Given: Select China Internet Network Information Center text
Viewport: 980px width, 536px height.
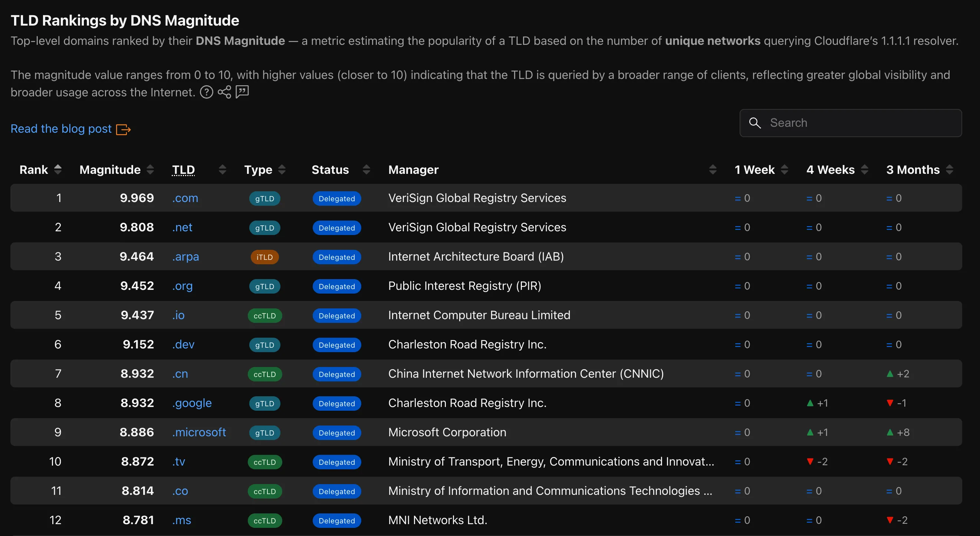Looking at the screenshot, I should pos(502,374).
